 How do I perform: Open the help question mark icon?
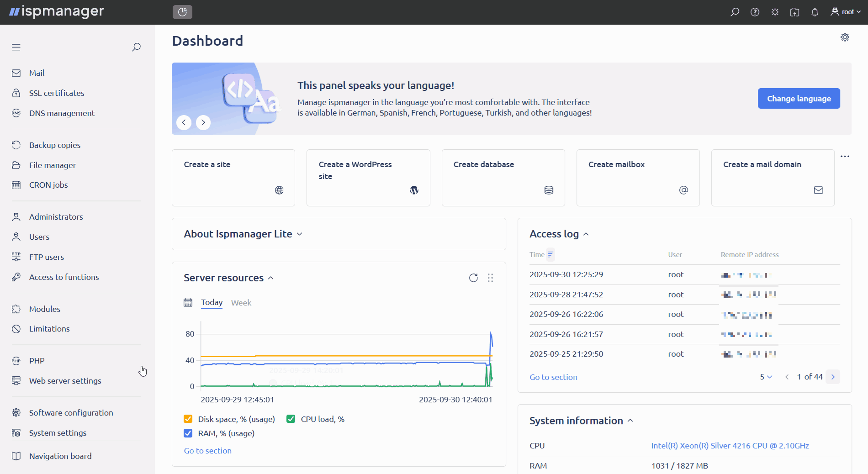(x=755, y=12)
